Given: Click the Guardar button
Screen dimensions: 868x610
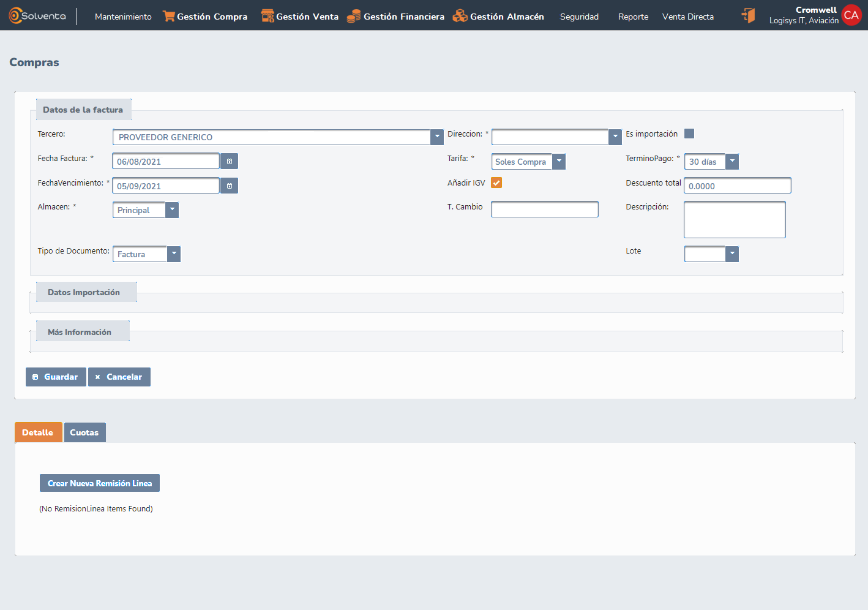Looking at the screenshot, I should pyautogui.click(x=56, y=377).
